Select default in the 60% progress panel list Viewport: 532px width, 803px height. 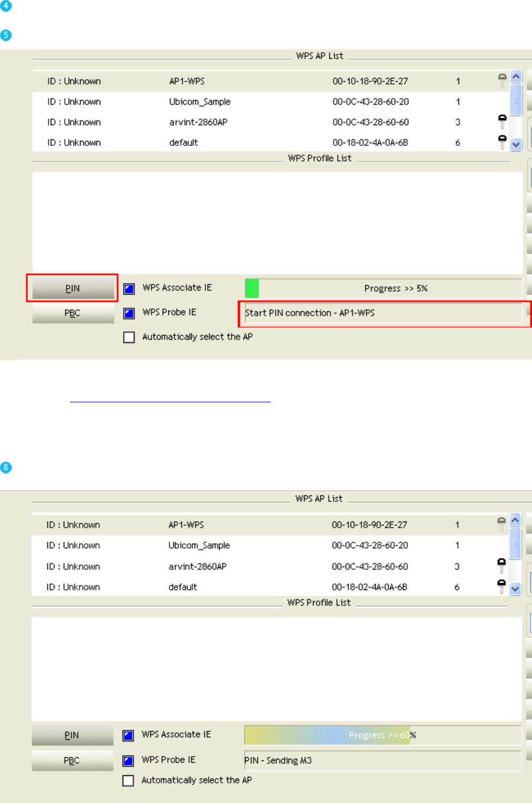183,587
